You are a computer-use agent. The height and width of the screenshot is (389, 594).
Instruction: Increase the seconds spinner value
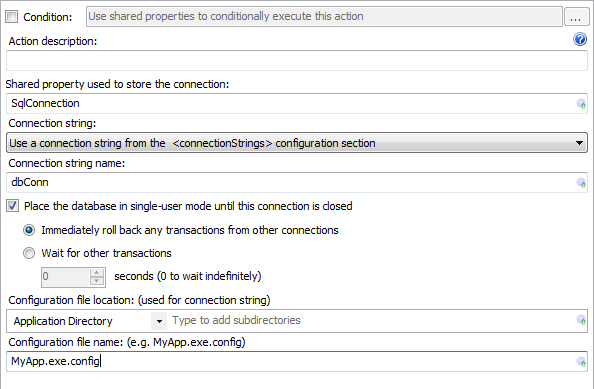coord(97,272)
